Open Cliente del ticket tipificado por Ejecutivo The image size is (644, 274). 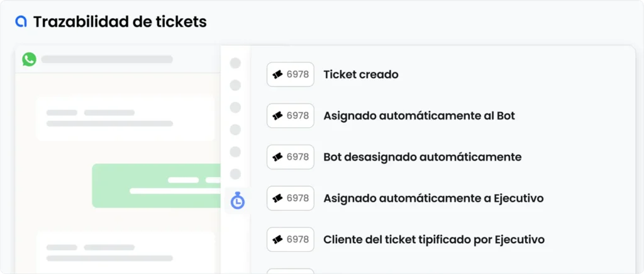click(x=434, y=239)
